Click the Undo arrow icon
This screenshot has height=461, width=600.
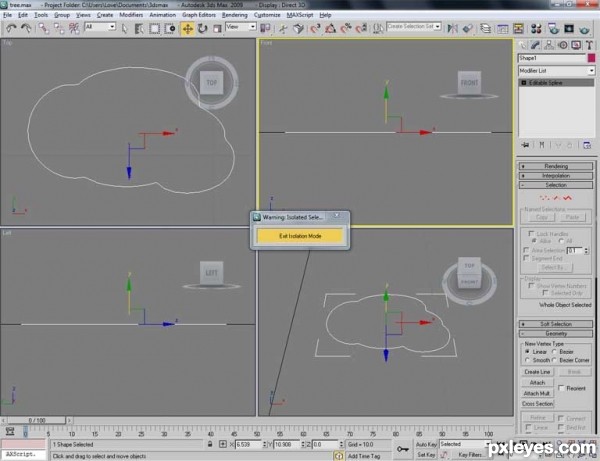[x=11, y=28]
